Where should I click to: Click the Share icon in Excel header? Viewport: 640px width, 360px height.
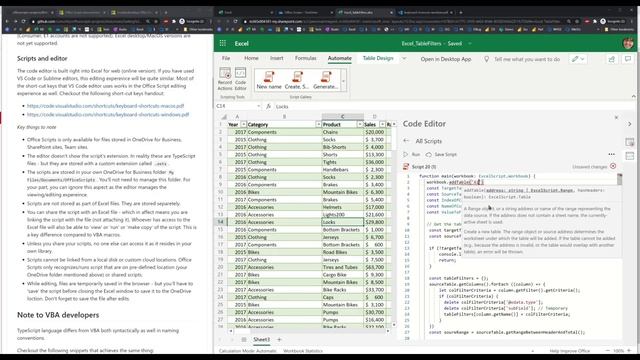pos(611,59)
